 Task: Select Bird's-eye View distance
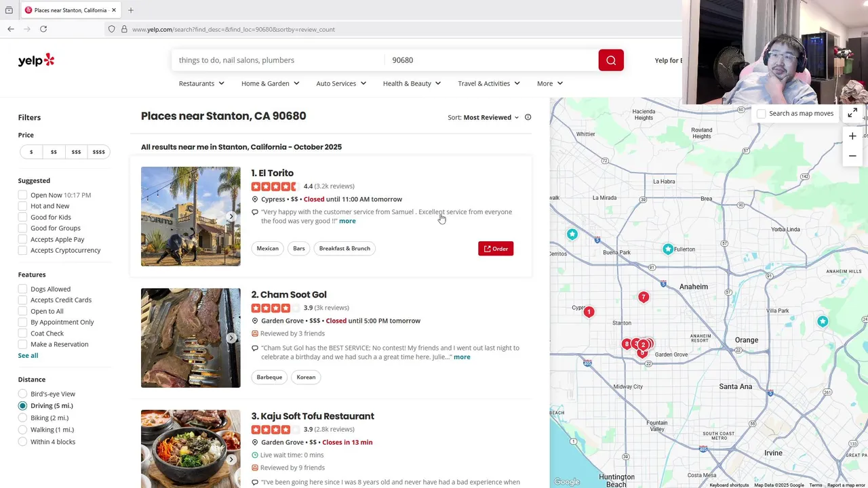click(22, 394)
